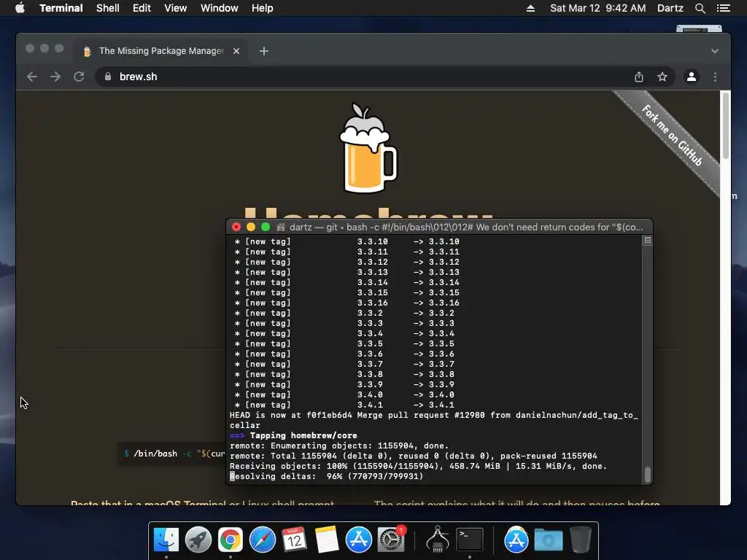This screenshot has height=560, width=747.
Task: Click the Fork me on GitHub ribbon
Action: (x=672, y=136)
